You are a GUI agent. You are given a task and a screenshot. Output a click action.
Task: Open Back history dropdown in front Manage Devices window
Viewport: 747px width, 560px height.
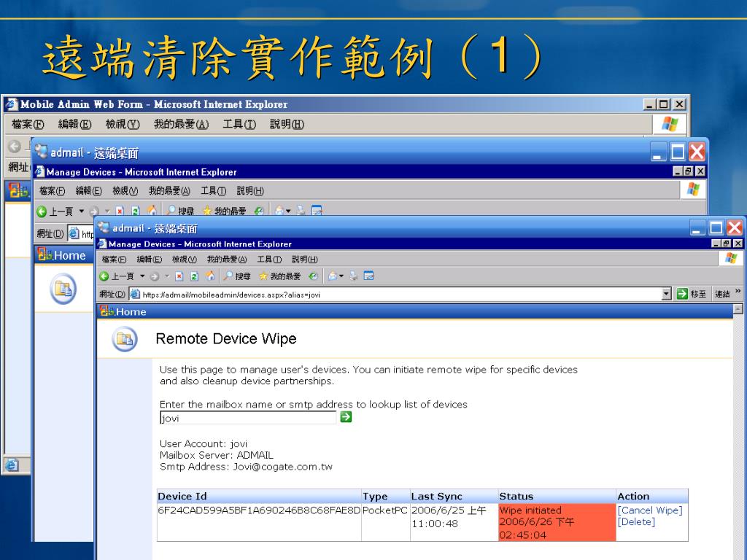pos(142,276)
